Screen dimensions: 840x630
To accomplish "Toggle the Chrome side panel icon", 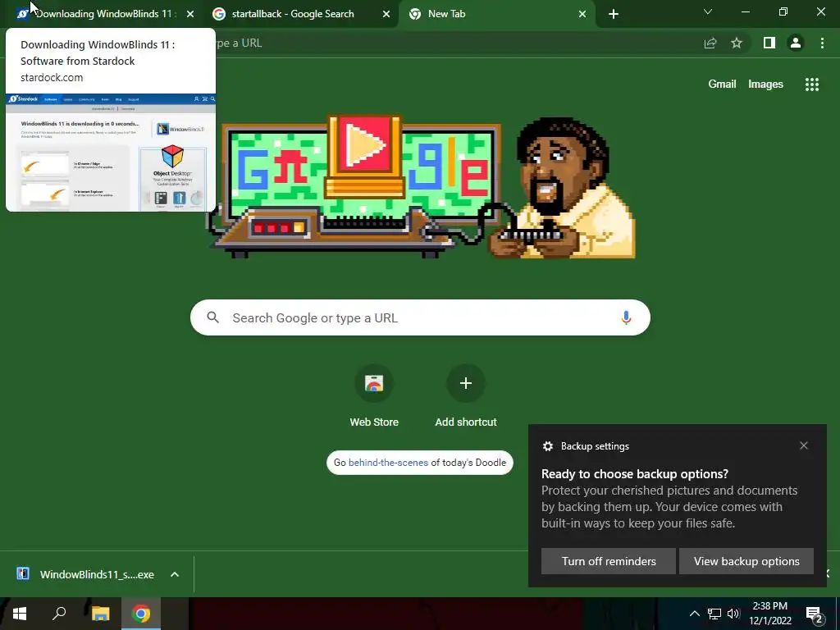I will coord(769,43).
